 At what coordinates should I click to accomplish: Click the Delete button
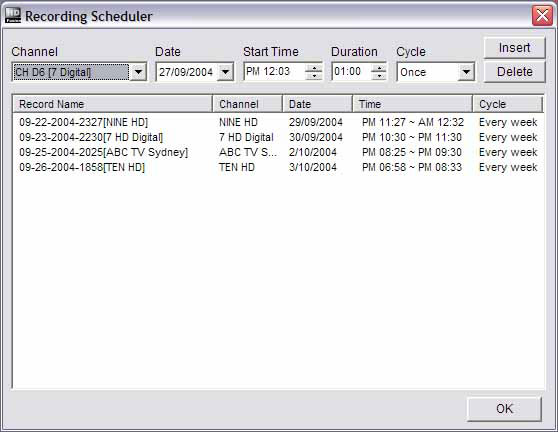point(514,72)
